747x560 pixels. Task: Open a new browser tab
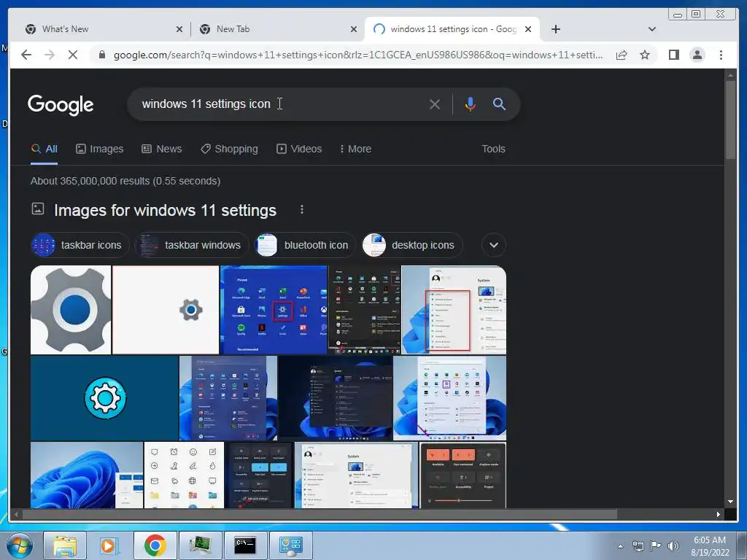tap(555, 29)
